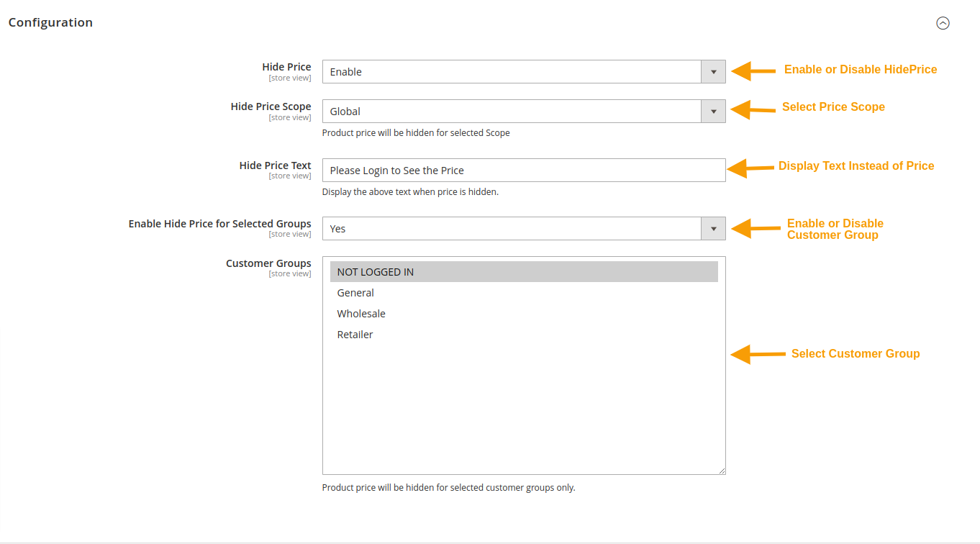Click the Hide Price field label

[286, 66]
